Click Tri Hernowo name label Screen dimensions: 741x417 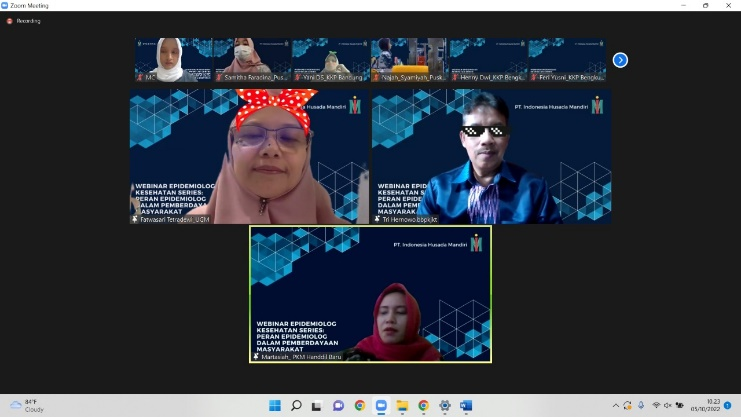click(x=409, y=219)
